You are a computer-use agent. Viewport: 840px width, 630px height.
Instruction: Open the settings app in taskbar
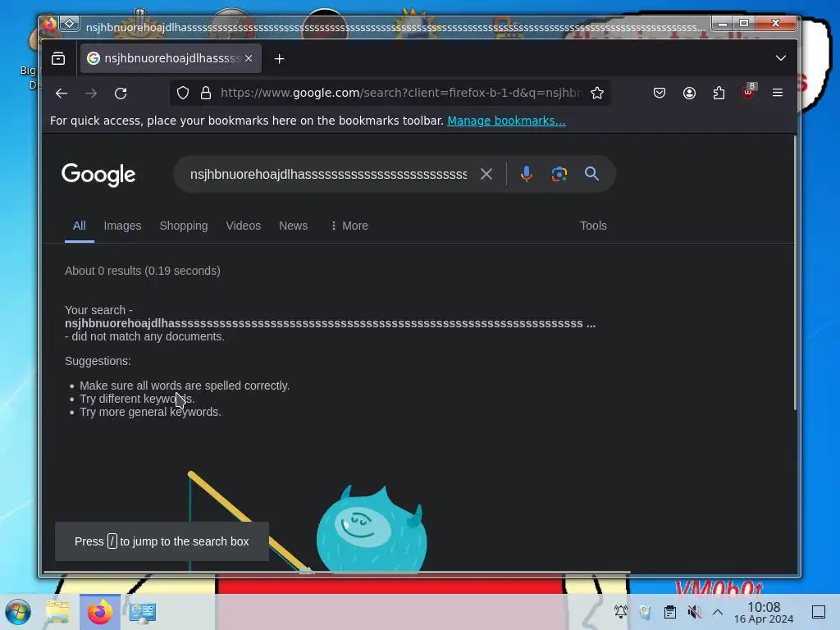[x=143, y=612]
